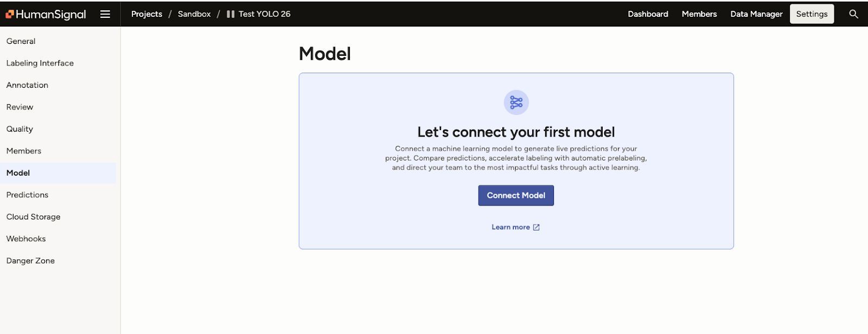Switch to the Dashboard tab

648,14
